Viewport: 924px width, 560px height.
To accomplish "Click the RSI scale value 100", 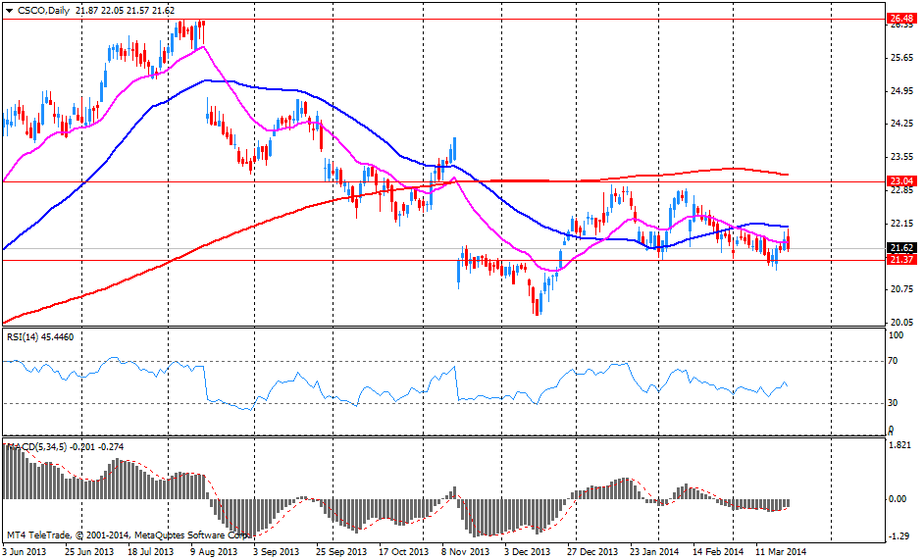I will click(896, 335).
